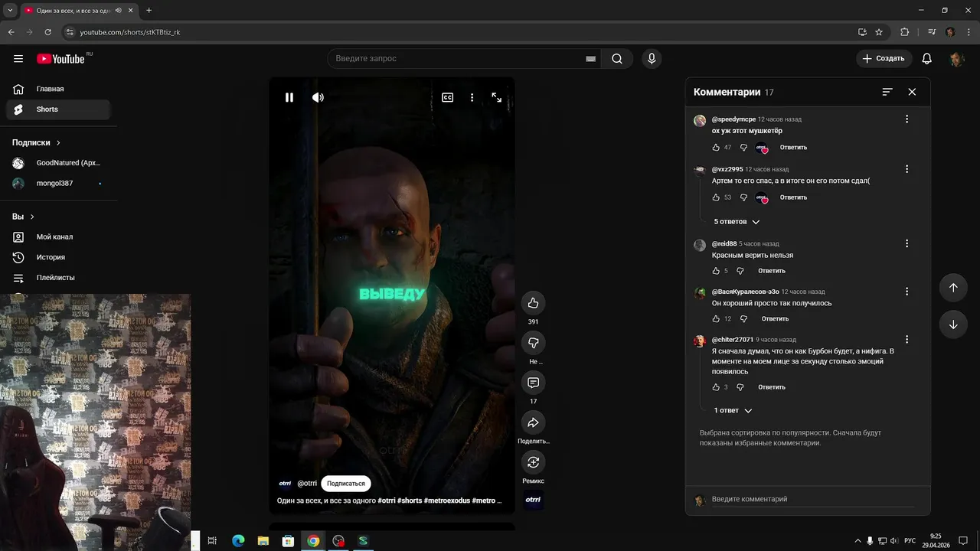Go to previous Short with up arrow
The width and height of the screenshot is (980, 551).
tap(953, 288)
